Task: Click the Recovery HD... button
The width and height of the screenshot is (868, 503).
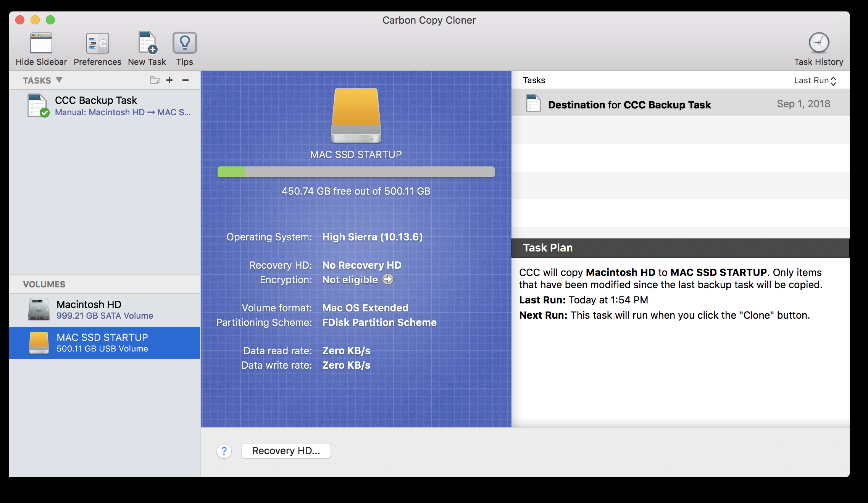Action: 286,451
